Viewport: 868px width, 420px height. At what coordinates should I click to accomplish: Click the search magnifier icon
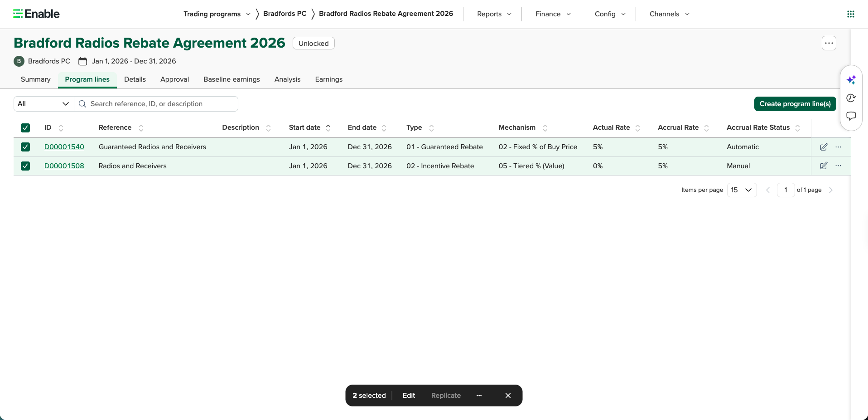point(82,104)
